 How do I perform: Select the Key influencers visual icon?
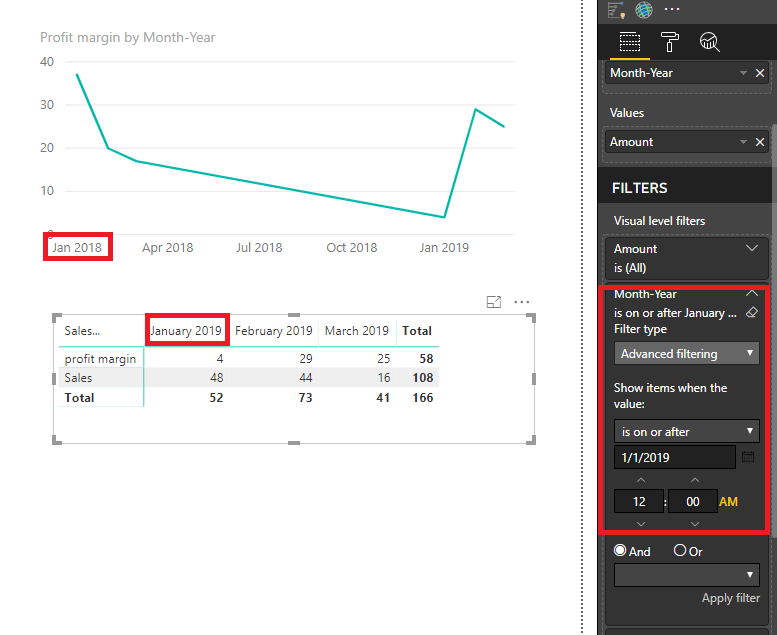click(x=616, y=10)
